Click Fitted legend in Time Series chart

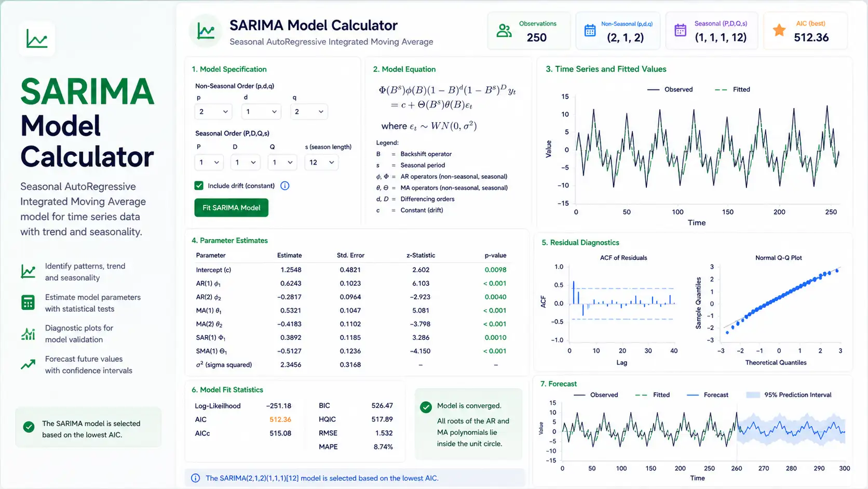click(x=733, y=89)
